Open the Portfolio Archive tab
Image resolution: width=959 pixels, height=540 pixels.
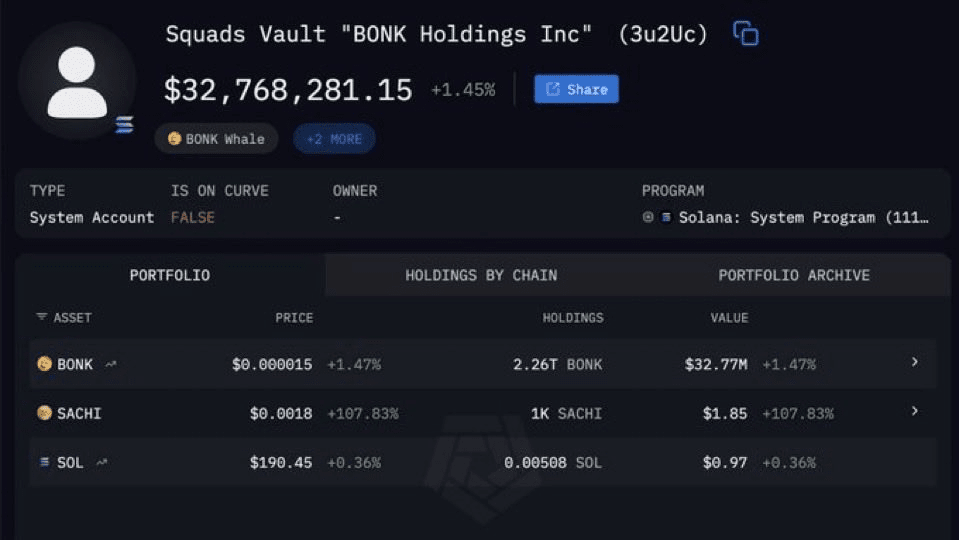click(x=794, y=275)
